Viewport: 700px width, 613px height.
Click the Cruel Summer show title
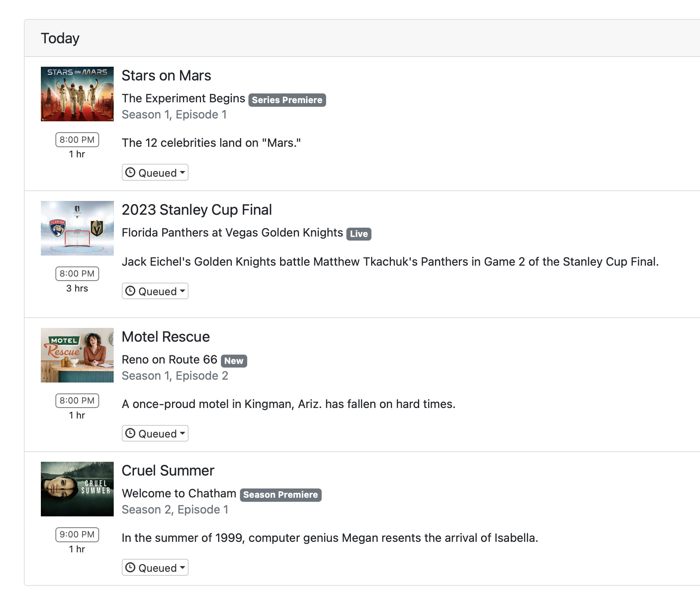coord(168,471)
